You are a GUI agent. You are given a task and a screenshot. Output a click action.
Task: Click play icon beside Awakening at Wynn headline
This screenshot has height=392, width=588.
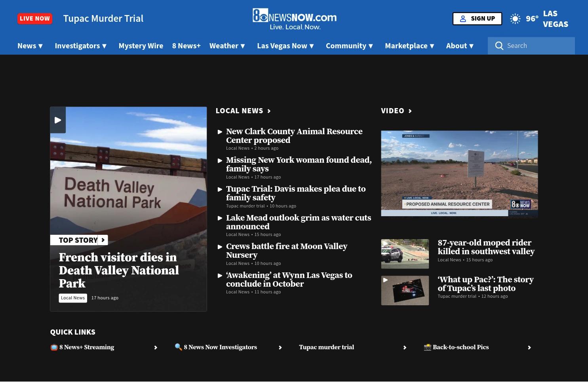click(x=220, y=276)
